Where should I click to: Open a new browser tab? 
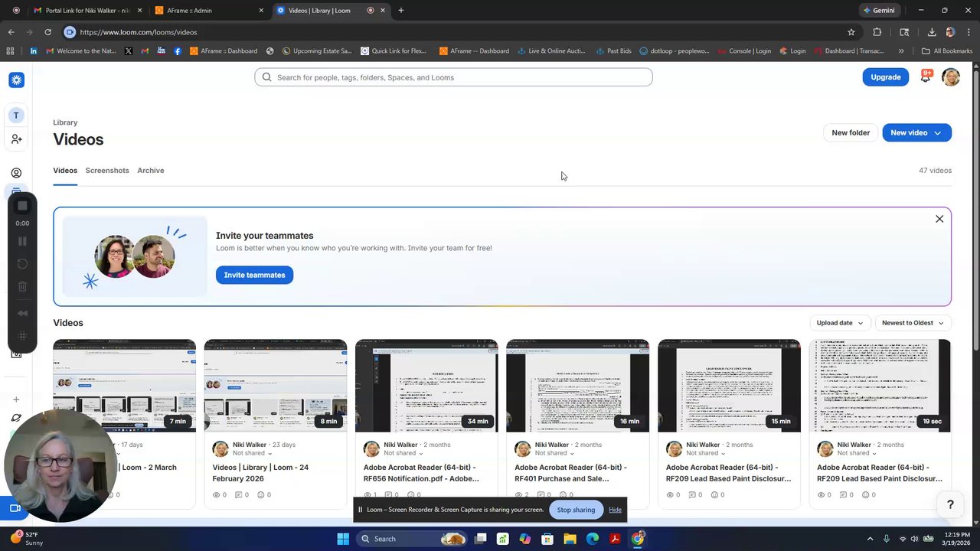tap(400, 11)
